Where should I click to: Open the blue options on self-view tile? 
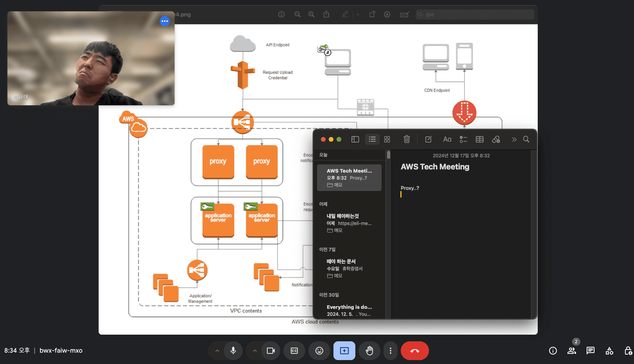165,21
